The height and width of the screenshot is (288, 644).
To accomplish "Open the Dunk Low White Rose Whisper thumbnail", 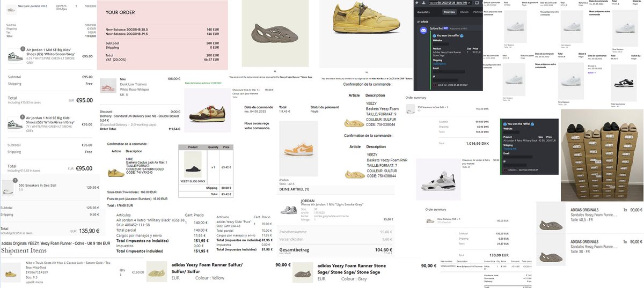I will pos(108,86).
